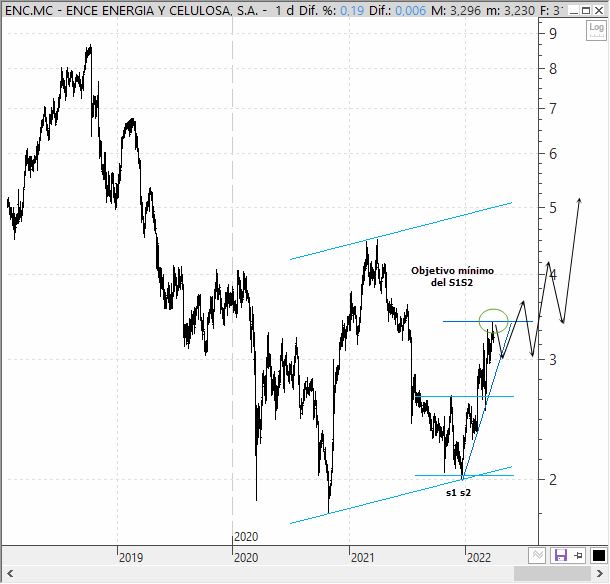Click the upper 2020 label inside chart
This screenshot has height=584, width=610.
[246, 537]
